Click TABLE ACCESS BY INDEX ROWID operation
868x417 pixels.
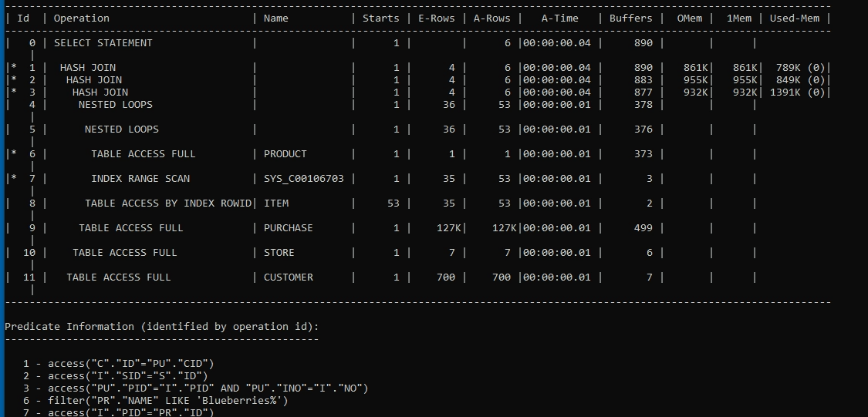[x=168, y=203]
